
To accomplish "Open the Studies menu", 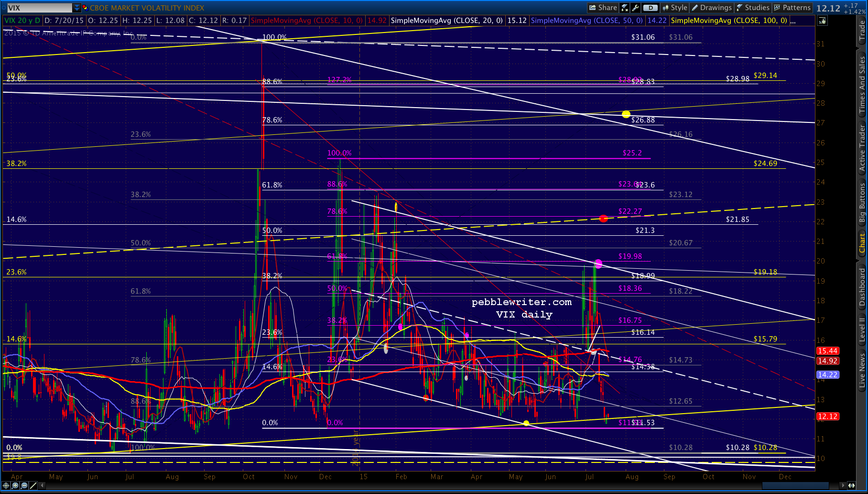I will [x=753, y=8].
